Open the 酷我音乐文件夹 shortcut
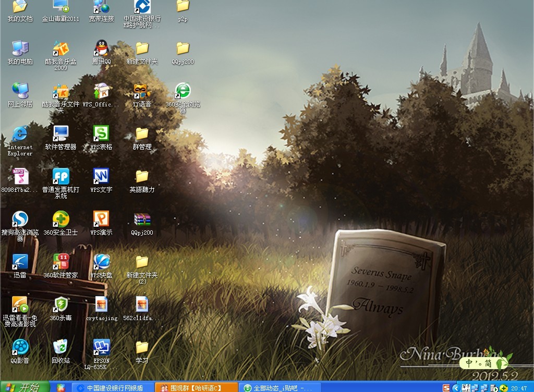 coord(60,99)
